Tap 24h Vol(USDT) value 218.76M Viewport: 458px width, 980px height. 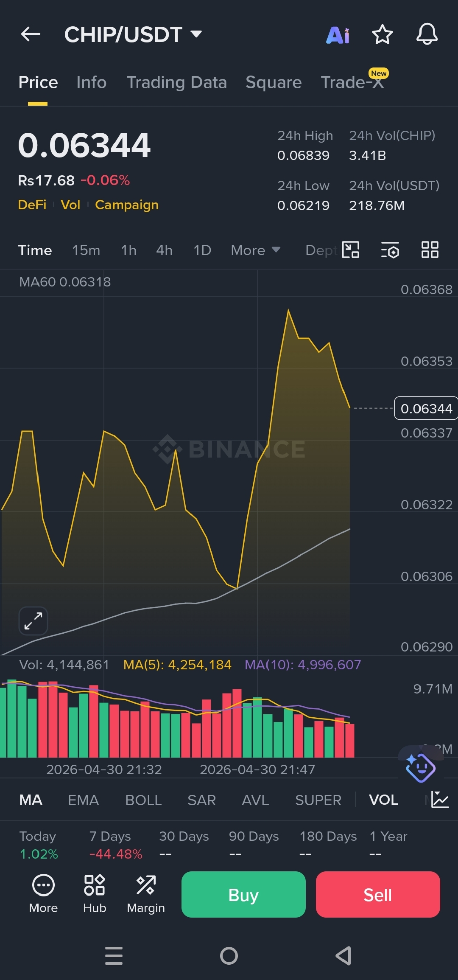coord(377,205)
